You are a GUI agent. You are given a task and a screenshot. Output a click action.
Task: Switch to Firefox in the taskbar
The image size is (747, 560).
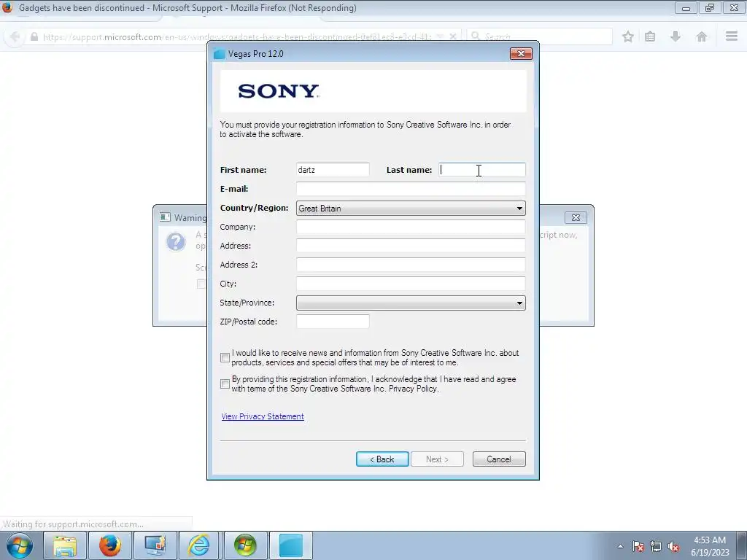pyautogui.click(x=109, y=545)
